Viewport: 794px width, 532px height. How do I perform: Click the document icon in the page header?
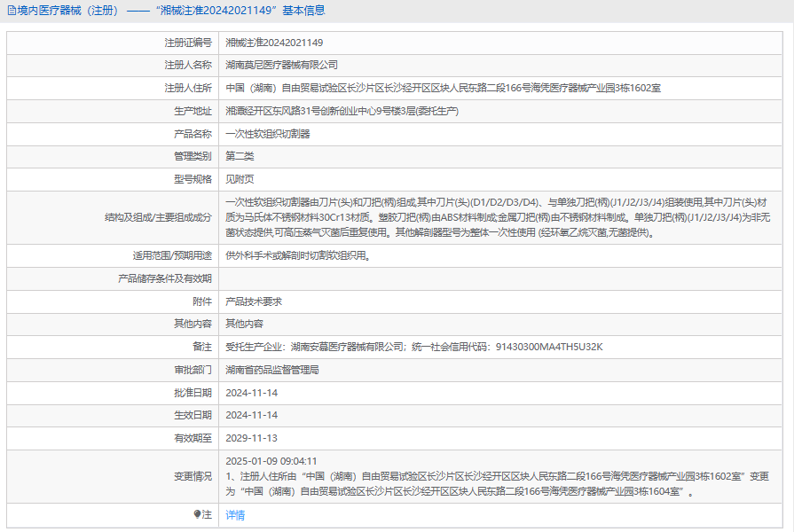12,11
